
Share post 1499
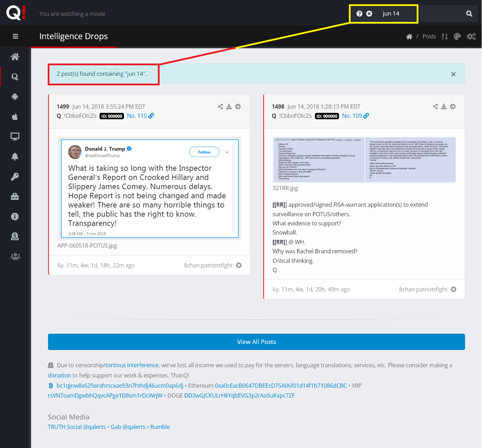(x=220, y=107)
